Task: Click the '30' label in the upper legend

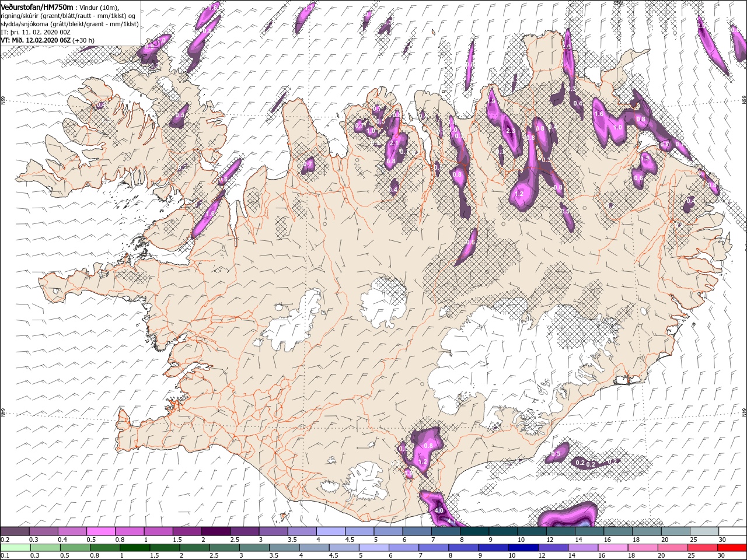Action: coord(722,540)
